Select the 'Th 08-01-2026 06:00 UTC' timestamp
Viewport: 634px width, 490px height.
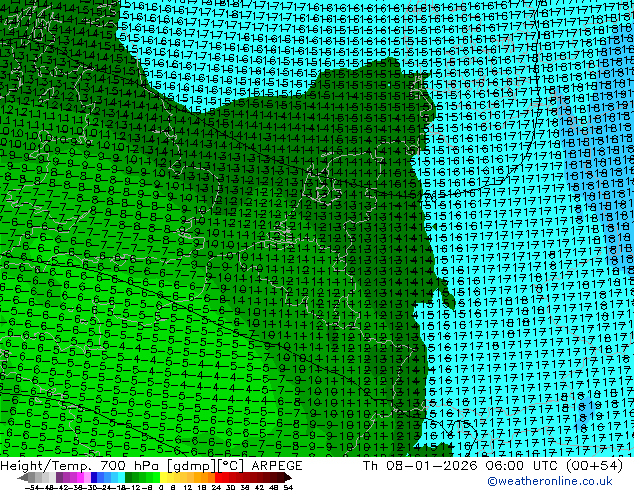tap(461, 466)
